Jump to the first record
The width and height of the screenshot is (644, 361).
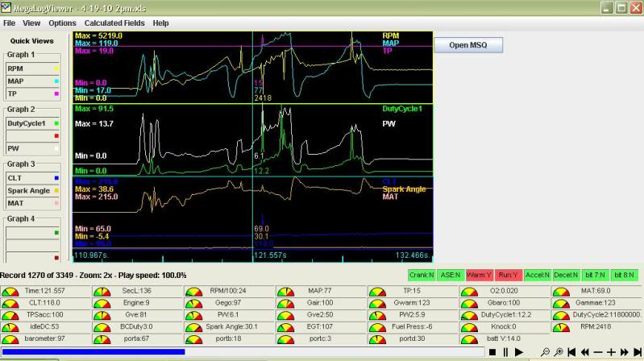(571, 352)
